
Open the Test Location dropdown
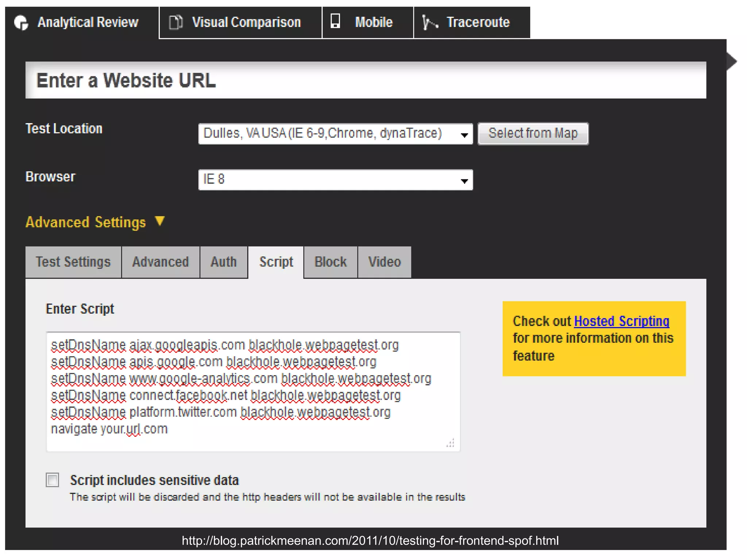tap(335, 134)
